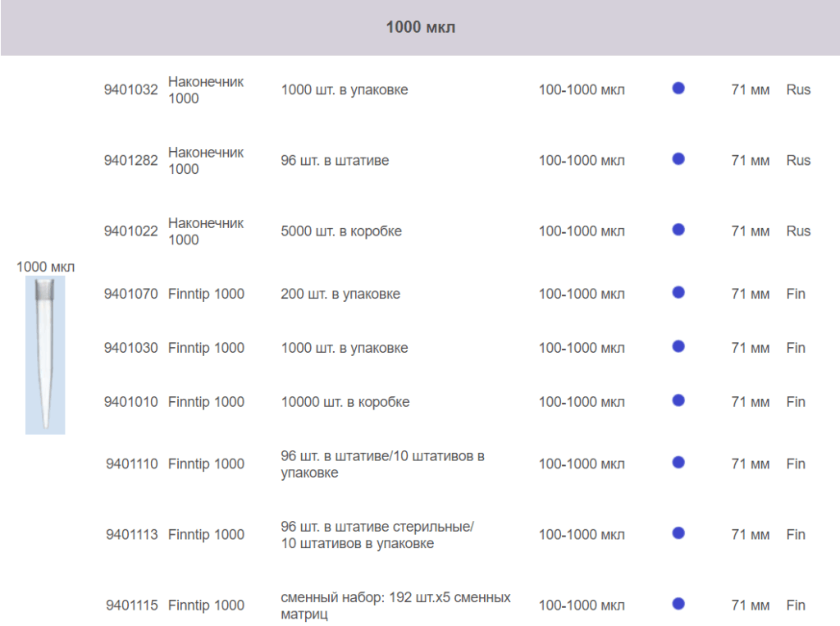Image resolution: width=840 pixels, height=626 pixels.
Task: Click the blue dot in row 9401110
Action: tap(678, 463)
